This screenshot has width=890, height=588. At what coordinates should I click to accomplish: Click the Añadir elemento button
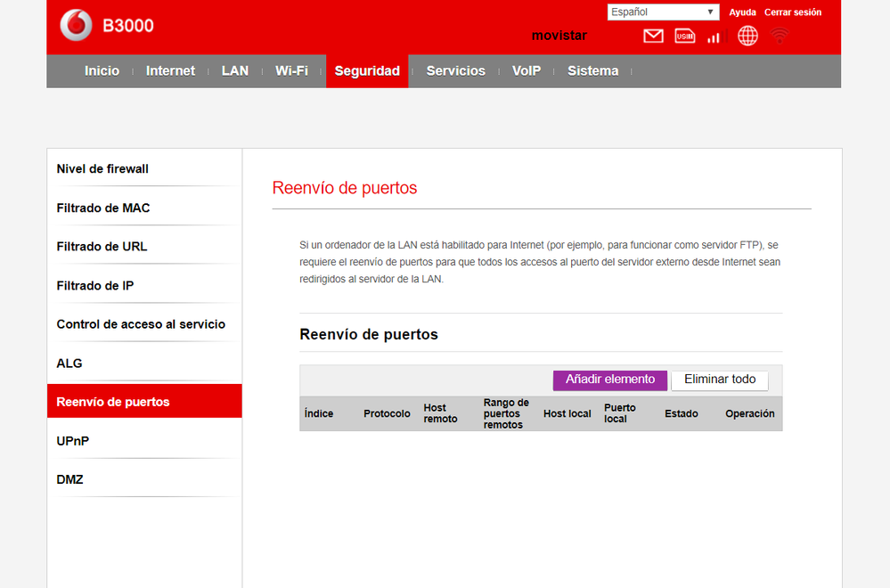point(609,380)
